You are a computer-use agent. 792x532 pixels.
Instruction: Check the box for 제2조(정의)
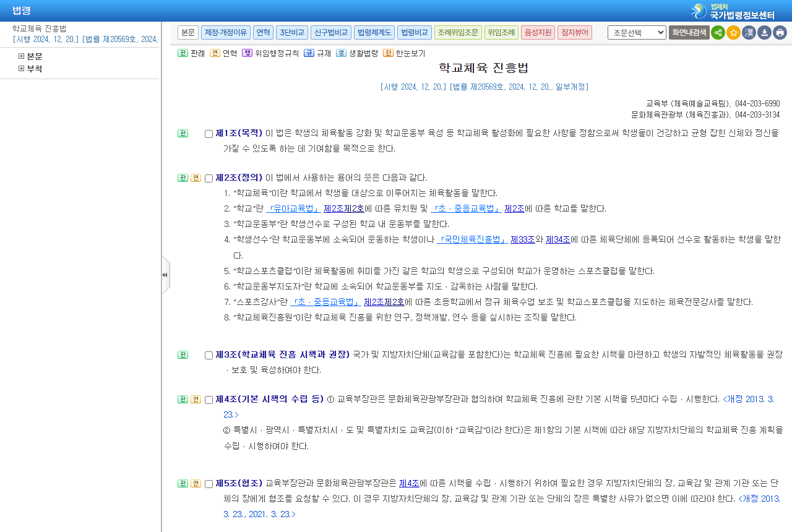coord(209,178)
